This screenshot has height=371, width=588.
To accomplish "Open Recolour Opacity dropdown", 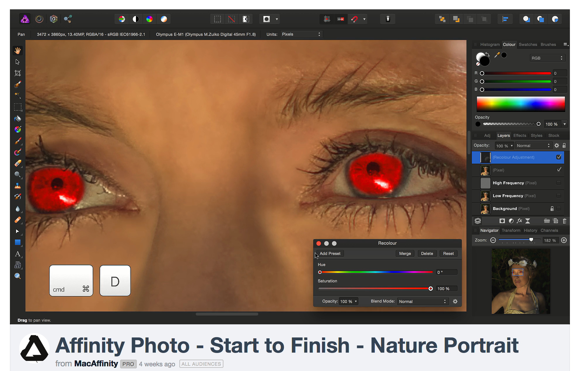I will pyautogui.click(x=349, y=301).
